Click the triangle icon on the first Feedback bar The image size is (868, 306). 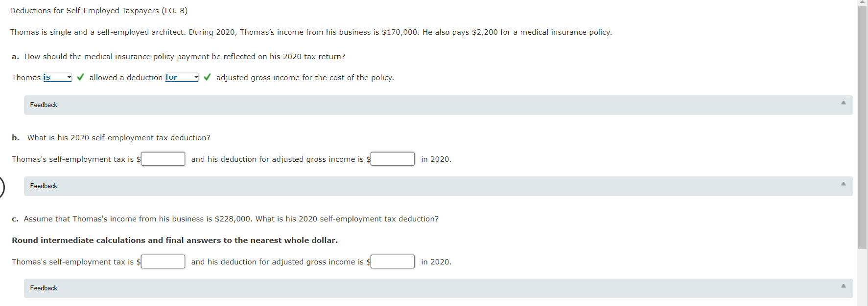click(843, 102)
